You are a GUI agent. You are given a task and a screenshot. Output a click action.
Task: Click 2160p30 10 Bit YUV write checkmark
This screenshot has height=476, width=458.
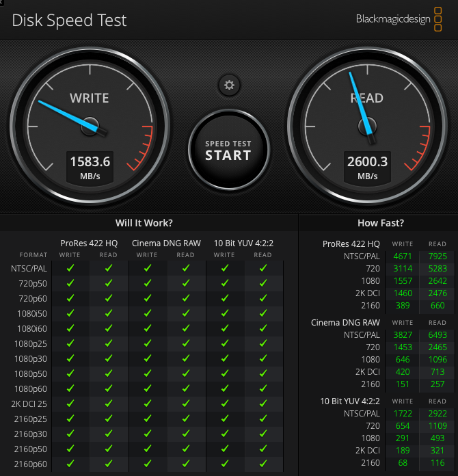(225, 434)
